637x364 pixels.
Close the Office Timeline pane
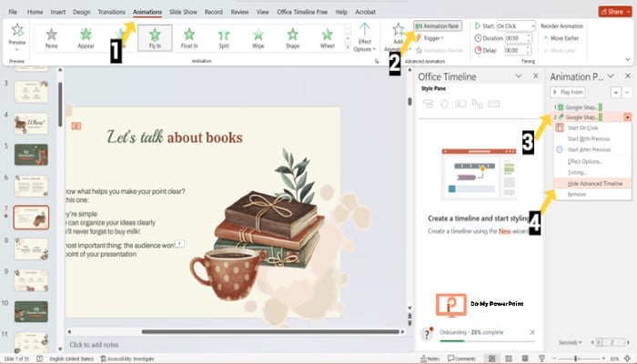coord(536,76)
